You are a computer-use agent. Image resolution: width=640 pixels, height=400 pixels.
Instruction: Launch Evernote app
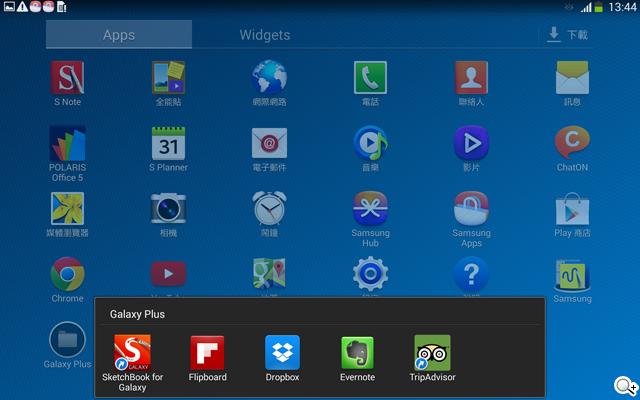[x=357, y=354]
